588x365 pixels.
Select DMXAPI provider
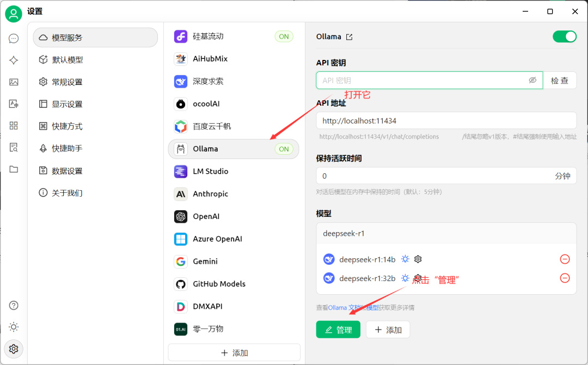tap(233, 307)
